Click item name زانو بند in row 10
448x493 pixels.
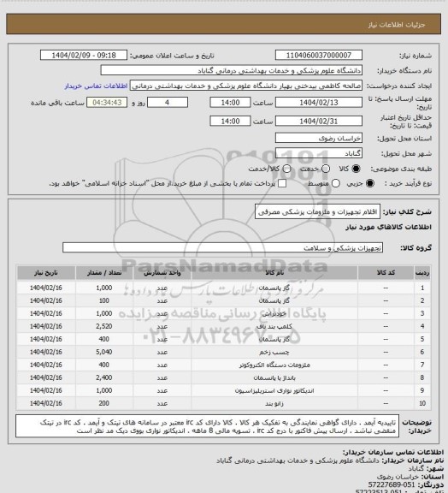(x=274, y=403)
